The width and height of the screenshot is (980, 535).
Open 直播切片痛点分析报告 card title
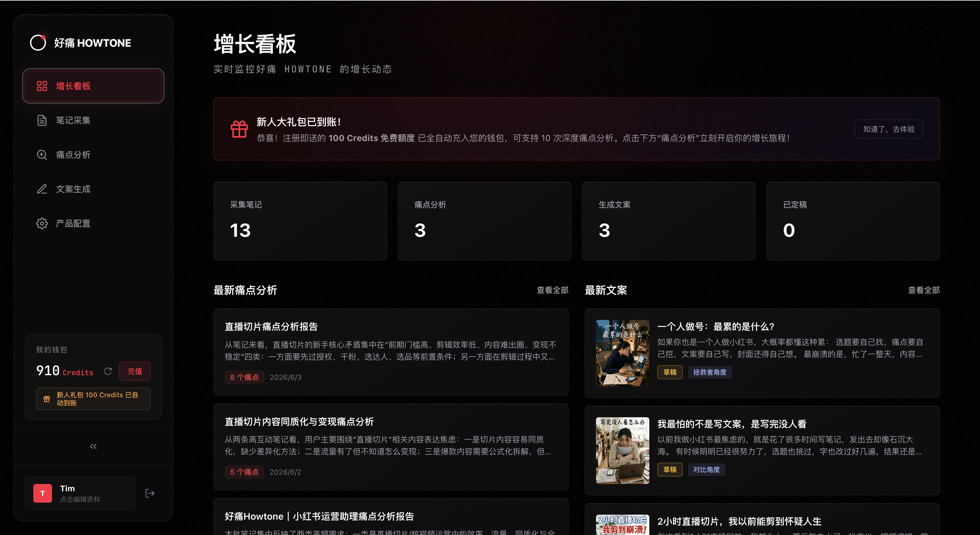(x=271, y=327)
